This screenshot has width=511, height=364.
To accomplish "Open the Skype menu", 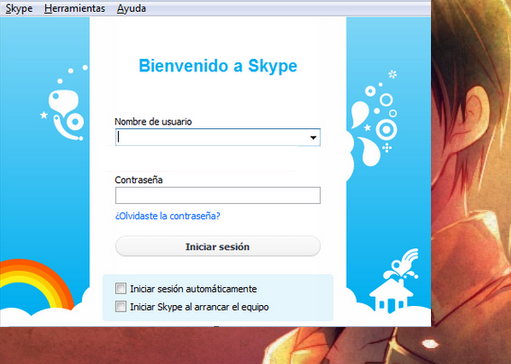I will [x=19, y=8].
